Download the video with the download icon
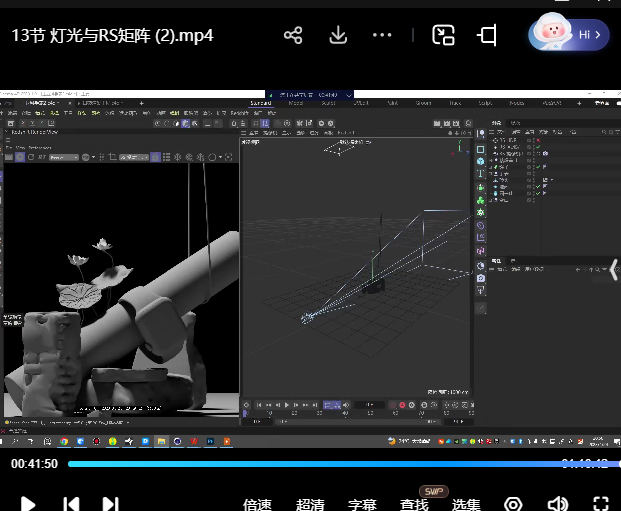The image size is (621, 511). click(338, 35)
